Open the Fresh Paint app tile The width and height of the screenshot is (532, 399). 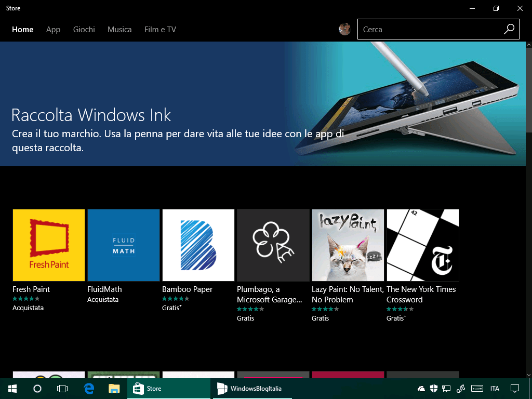tap(48, 245)
